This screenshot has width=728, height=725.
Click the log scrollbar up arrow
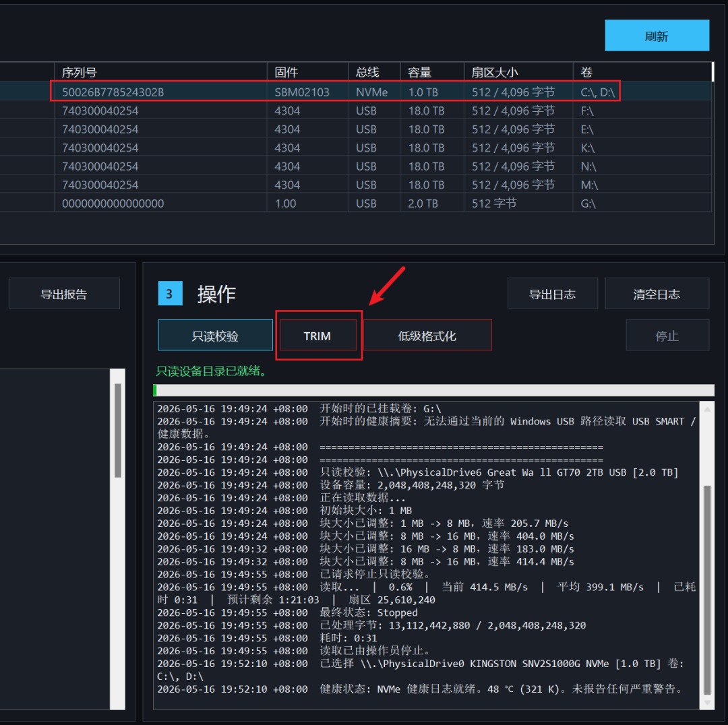click(x=707, y=409)
